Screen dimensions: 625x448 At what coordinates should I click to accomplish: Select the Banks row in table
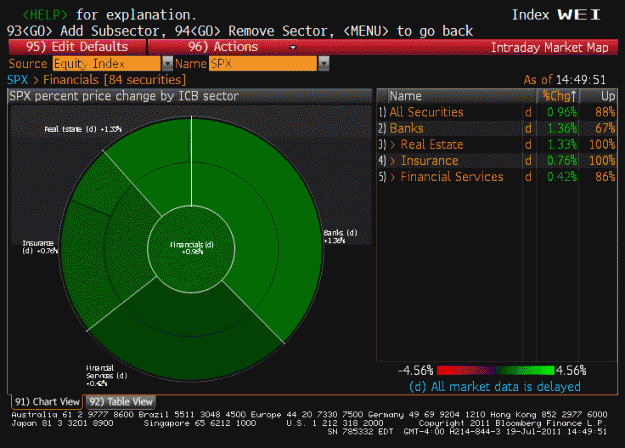tap(497, 128)
